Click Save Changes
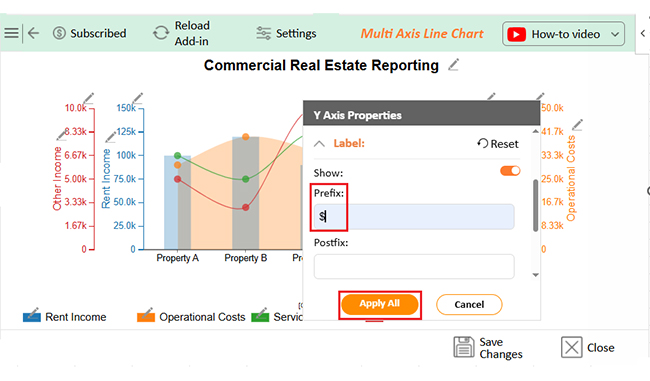 [488, 347]
